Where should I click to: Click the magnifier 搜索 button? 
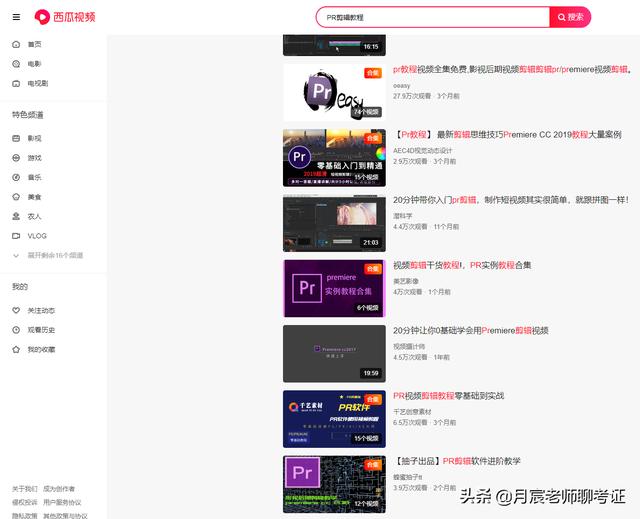tap(570, 17)
